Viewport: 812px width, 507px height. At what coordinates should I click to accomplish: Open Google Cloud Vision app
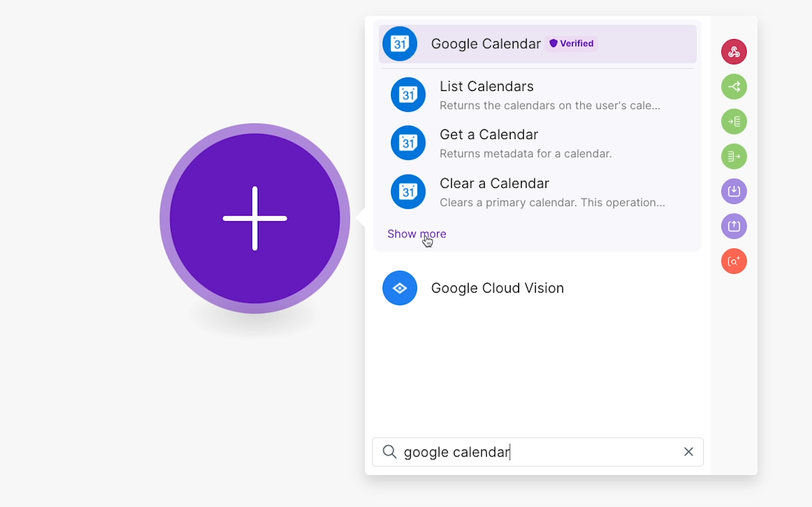point(538,288)
